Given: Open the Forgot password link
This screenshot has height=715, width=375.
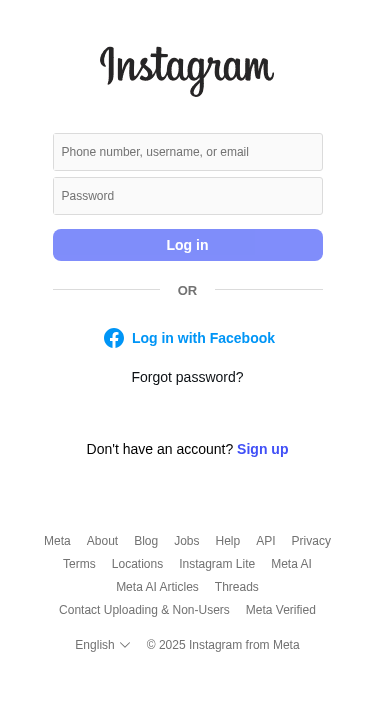Looking at the screenshot, I should [188, 377].
